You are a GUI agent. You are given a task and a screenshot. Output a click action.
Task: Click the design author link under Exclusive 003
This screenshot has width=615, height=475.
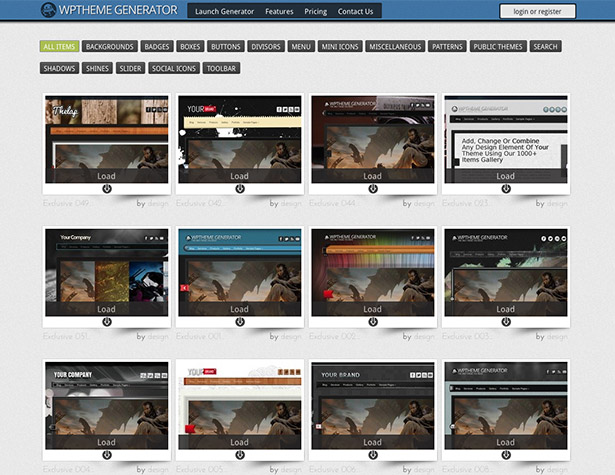coord(557,336)
